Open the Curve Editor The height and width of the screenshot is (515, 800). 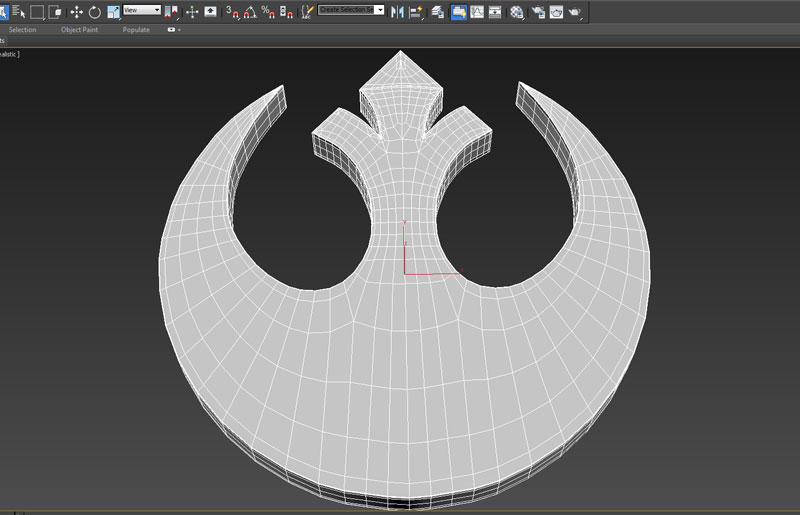(x=477, y=12)
